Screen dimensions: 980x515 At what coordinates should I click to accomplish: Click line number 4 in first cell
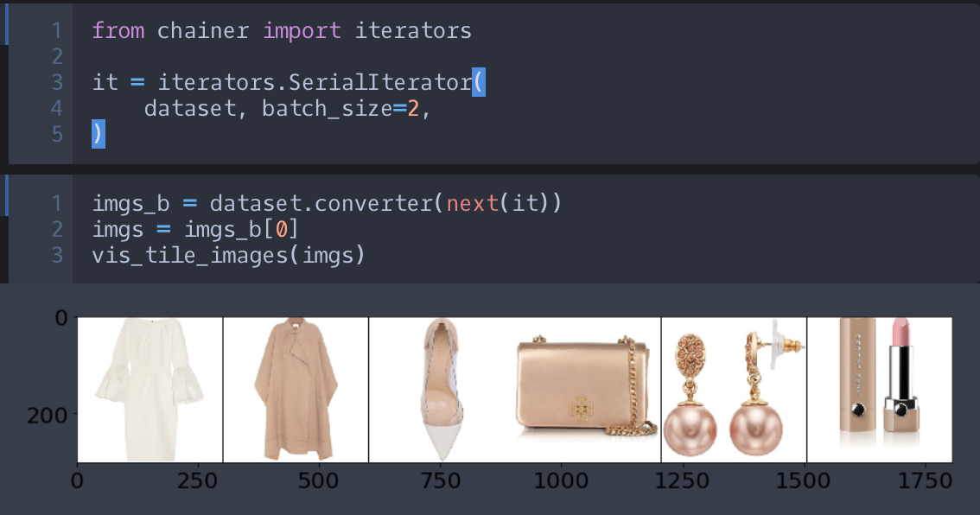(x=57, y=109)
